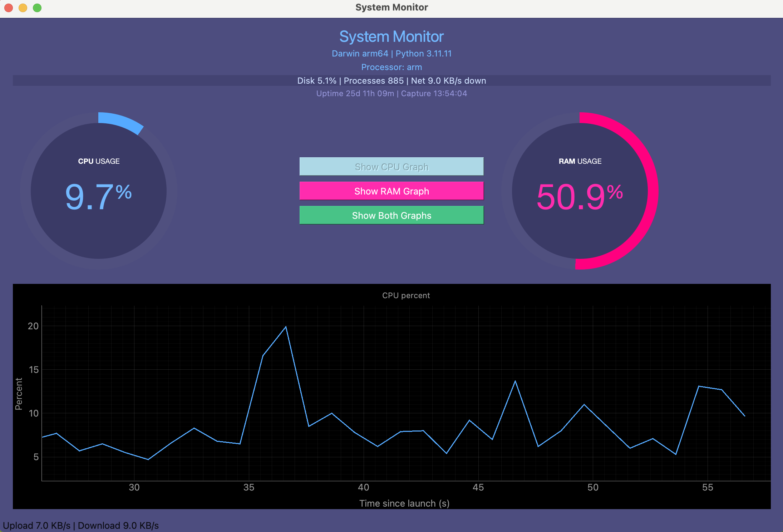783x532 pixels.
Task: Click the Darwin arm64 Python info line
Action: pyautogui.click(x=391, y=53)
